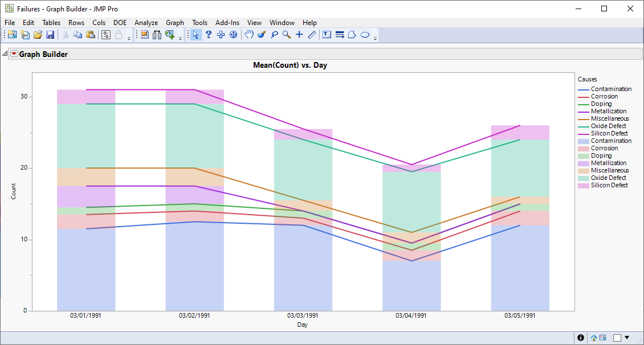
Task: Open the Analyze menu
Action: coord(146,23)
